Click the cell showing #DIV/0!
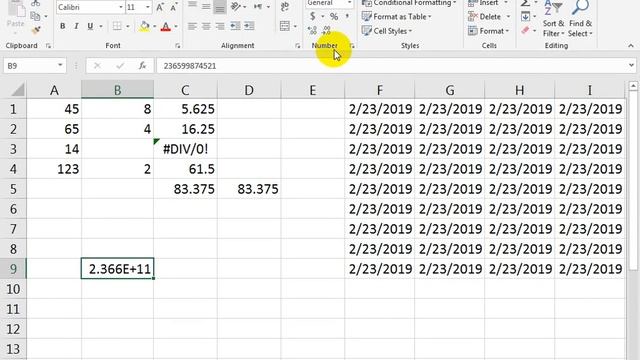This screenshot has height=360, width=640. tap(185, 149)
